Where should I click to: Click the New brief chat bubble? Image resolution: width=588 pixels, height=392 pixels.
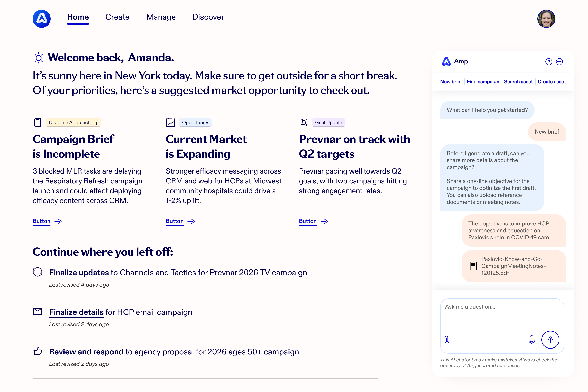(547, 132)
